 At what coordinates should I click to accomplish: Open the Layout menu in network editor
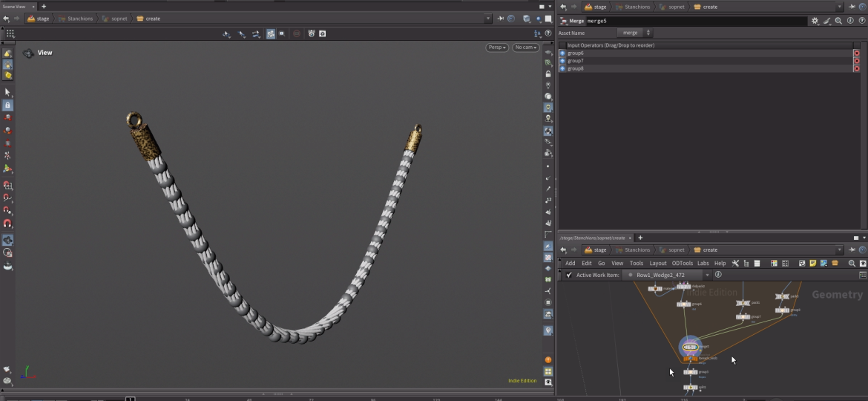[658, 263]
